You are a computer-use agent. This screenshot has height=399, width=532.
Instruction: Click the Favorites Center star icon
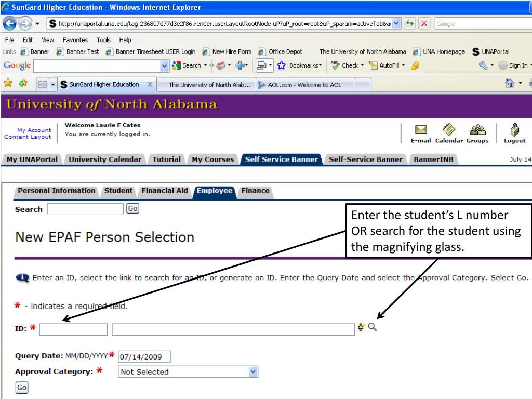pos(8,83)
